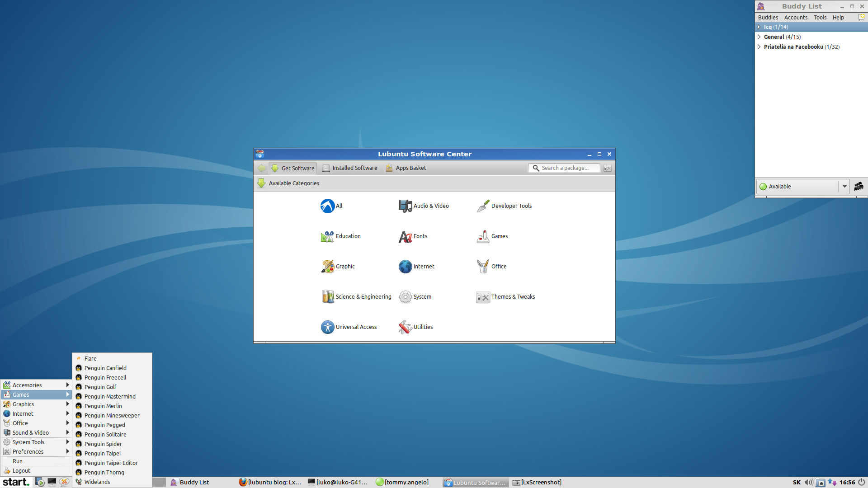Click the buddy icon selector beside Available status
This screenshot has width=868, height=488.
(859, 186)
